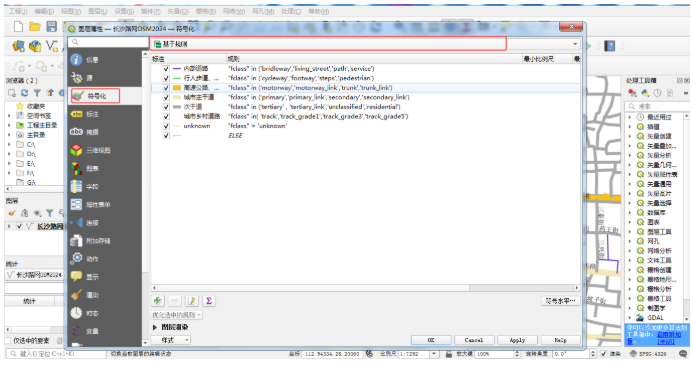Expand the Layer Rendering section

tap(155, 327)
